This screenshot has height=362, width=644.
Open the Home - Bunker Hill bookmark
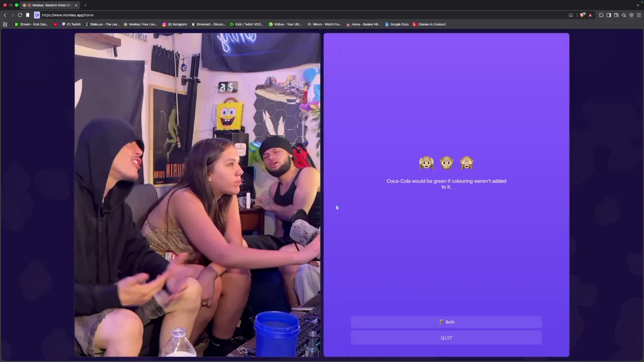click(x=363, y=24)
